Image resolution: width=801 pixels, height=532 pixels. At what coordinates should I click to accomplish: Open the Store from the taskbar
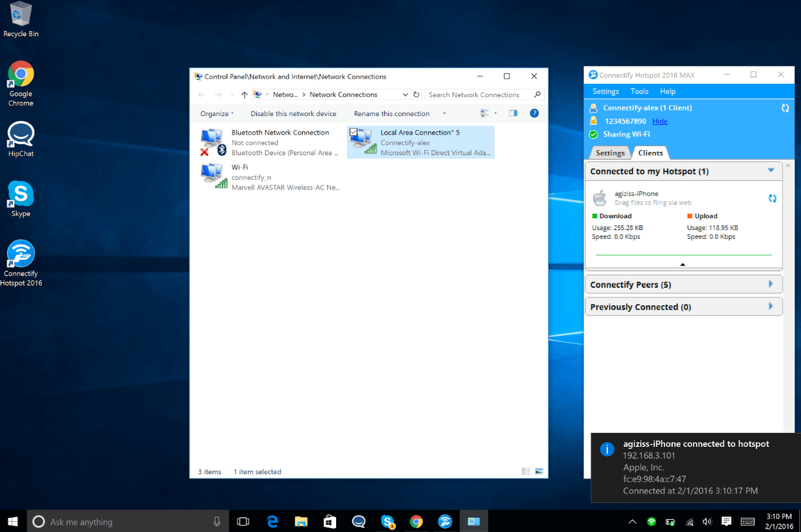tap(330, 522)
